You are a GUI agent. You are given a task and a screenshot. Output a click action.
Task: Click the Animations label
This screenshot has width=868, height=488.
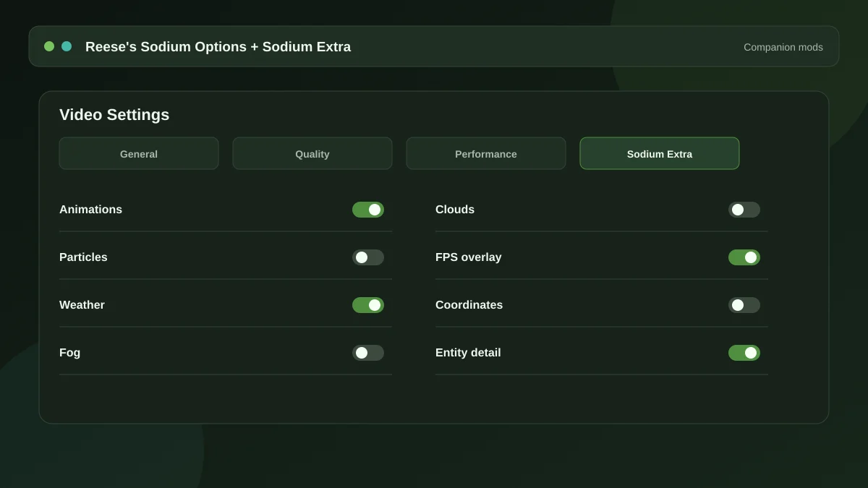click(x=90, y=210)
